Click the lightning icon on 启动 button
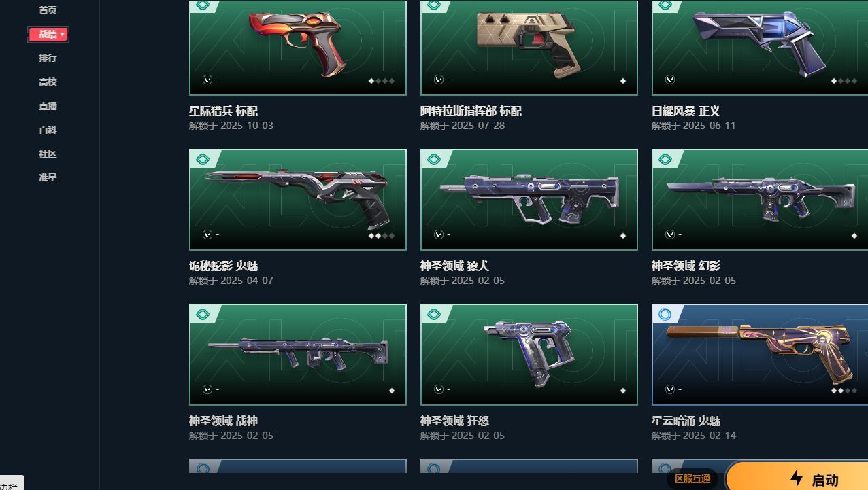868x490 pixels. pos(797,479)
